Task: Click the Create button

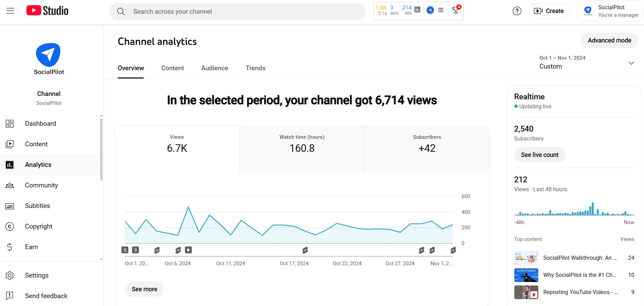Action: (549, 11)
